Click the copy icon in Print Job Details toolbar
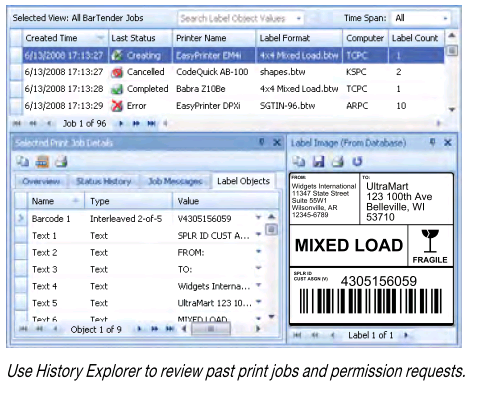Viewport: 484px width, 397px height. [x=23, y=162]
